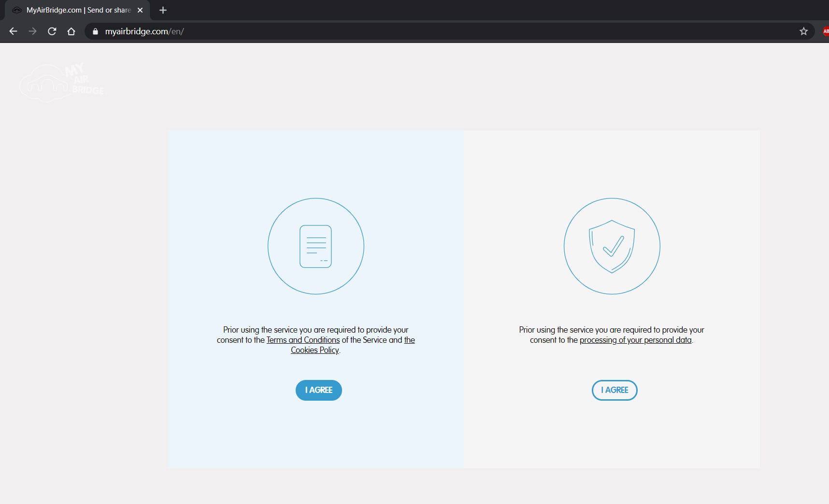Click the browser forward arrow
Screen dimensions: 829x504
pyautogui.click(x=32, y=31)
